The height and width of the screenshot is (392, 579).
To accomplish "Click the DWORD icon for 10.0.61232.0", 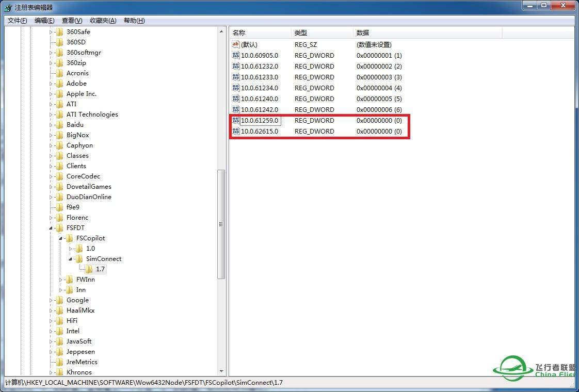I will pos(236,67).
